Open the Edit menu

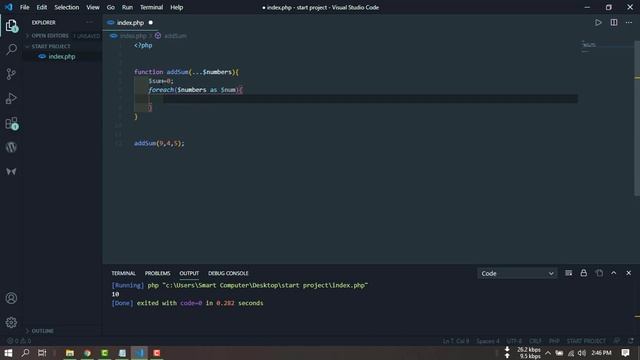42,7
